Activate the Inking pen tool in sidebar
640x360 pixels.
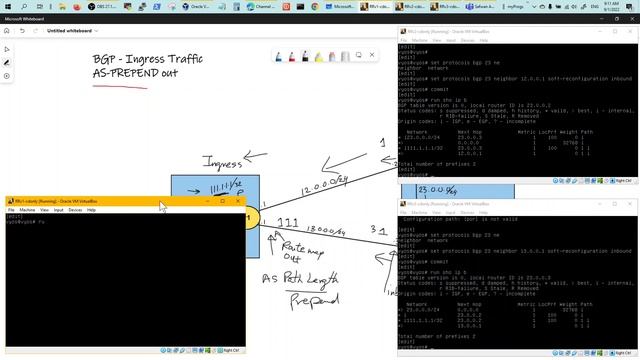pyautogui.click(x=7, y=63)
